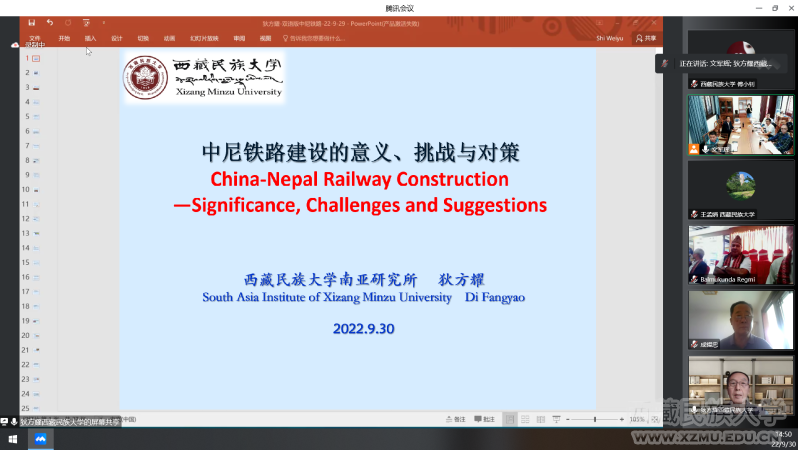This screenshot has width=798, height=450.
Task: Click the Redo icon in quick access
Action: (x=68, y=22)
